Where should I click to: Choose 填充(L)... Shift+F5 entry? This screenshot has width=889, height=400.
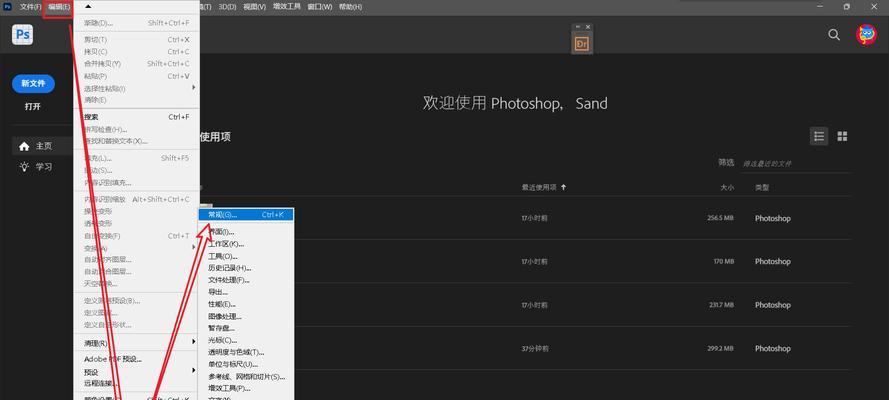(x=136, y=158)
